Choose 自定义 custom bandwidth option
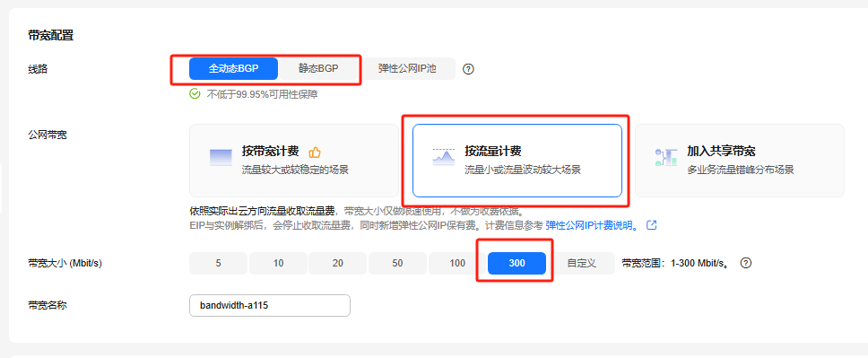The height and width of the screenshot is (358, 868). [582, 263]
